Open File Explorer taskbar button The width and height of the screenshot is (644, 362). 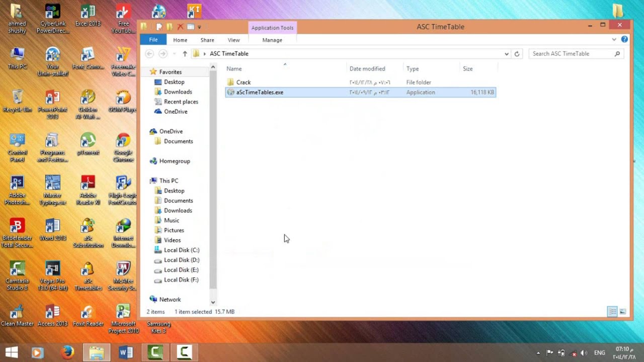coord(96,352)
